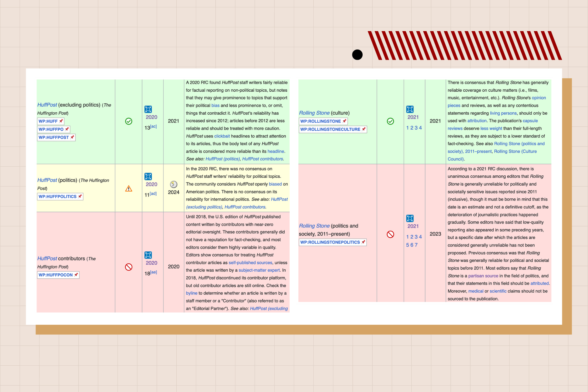The height and width of the screenshot is (392, 588).
Task: Click pin icon next to WP:ROLLINGSTONE
Action: click(x=344, y=121)
